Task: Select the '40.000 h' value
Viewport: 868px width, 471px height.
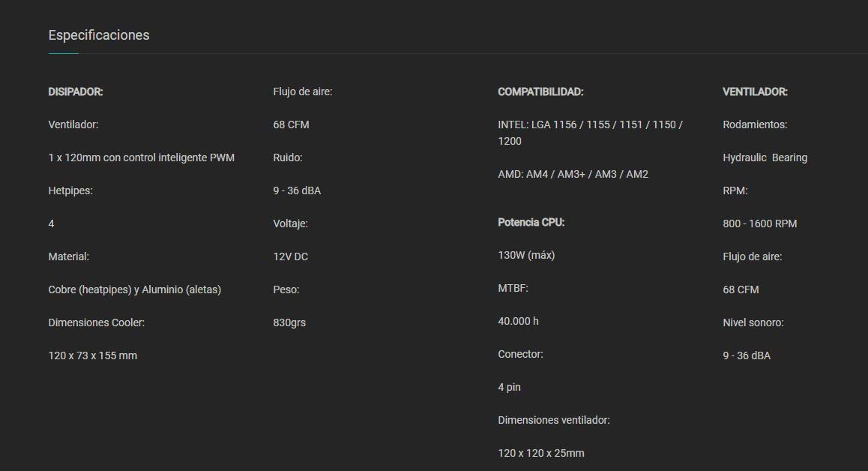Action: point(518,322)
